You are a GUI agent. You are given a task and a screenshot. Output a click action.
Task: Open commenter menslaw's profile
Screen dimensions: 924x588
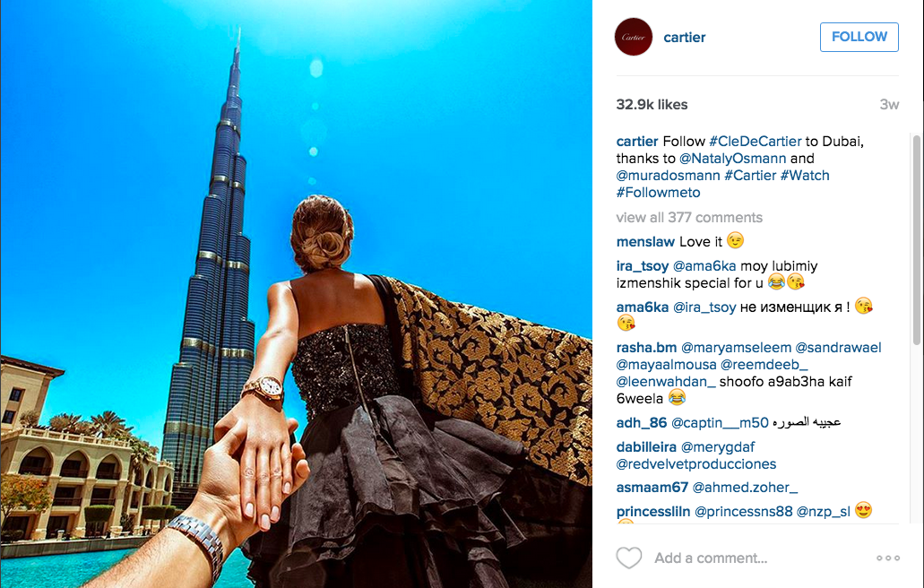pos(645,241)
